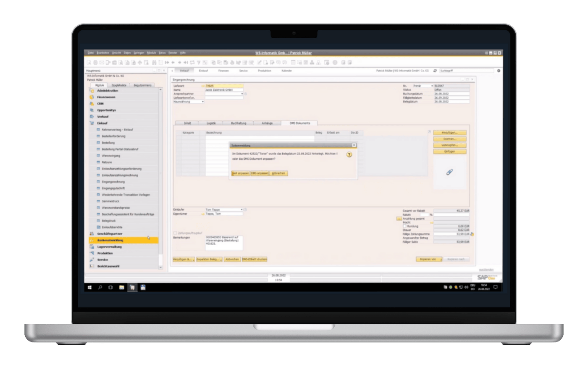Open the Benutzermenü sidebar tab
The image size is (588, 368).
coord(142,85)
